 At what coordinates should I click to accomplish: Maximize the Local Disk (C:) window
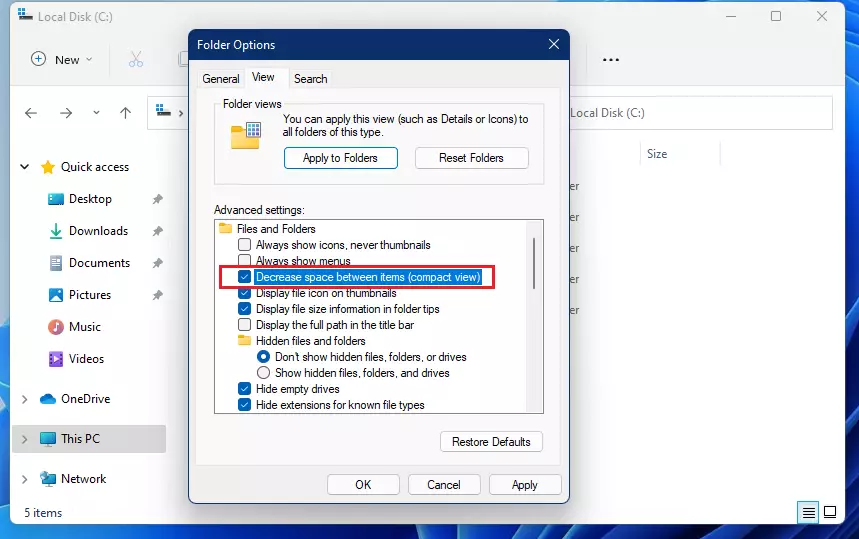coord(776,16)
